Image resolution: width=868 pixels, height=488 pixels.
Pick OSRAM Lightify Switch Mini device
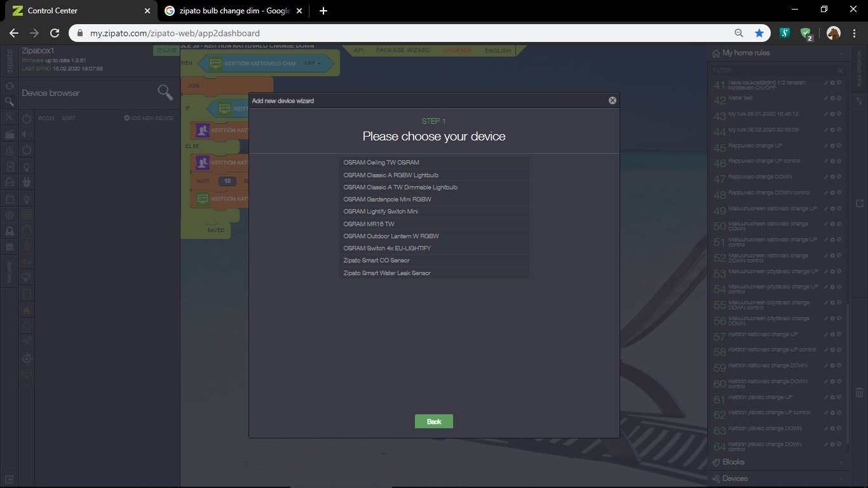point(381,212)
